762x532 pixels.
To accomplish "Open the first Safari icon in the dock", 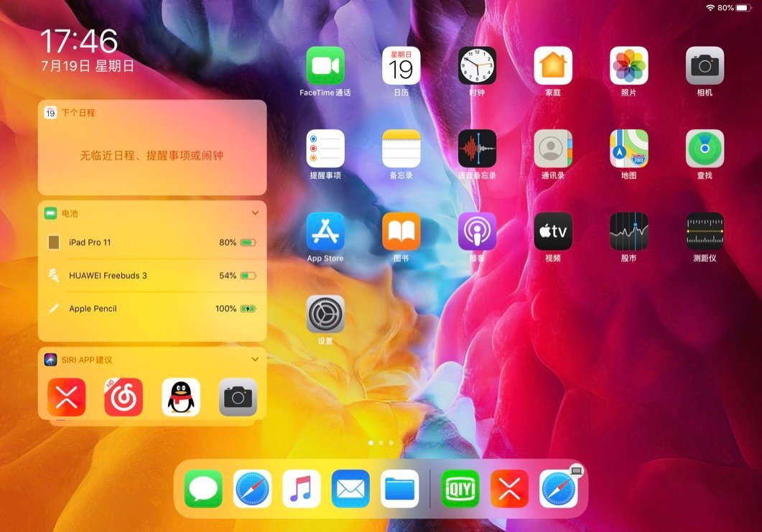I will tap(252, 489).
